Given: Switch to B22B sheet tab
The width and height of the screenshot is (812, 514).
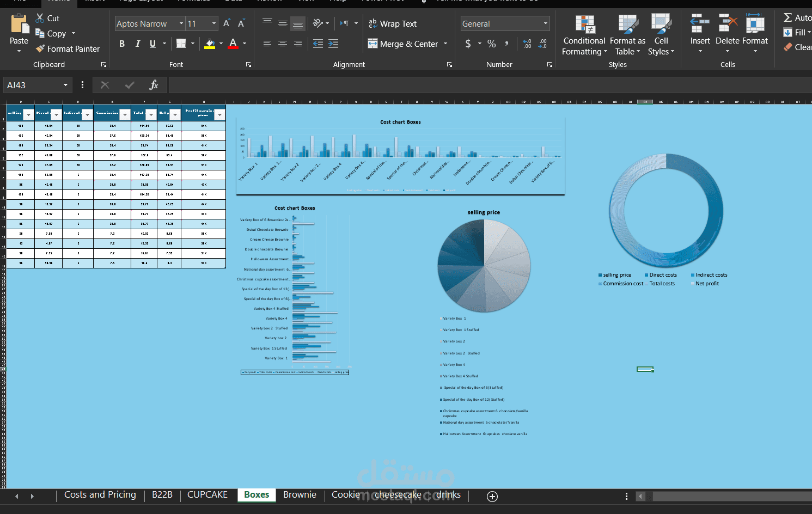Looking at the screenshot, I should coord(162,494).
